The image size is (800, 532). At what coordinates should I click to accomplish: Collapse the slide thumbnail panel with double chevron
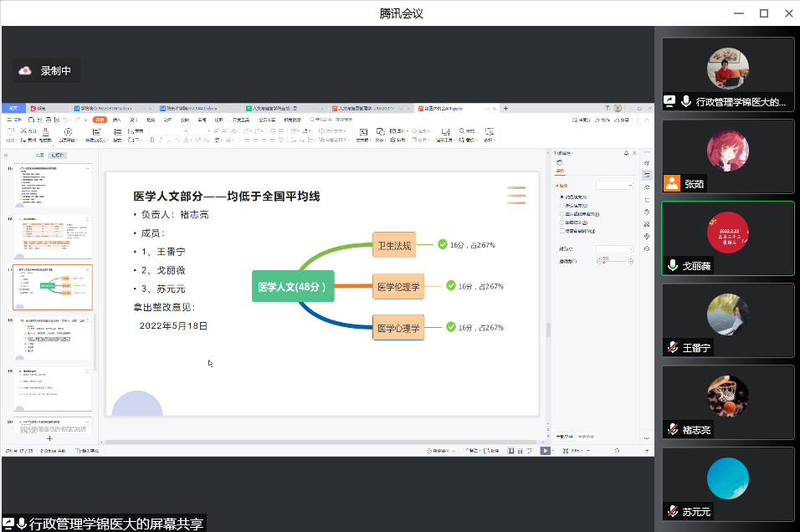[7, 156]
